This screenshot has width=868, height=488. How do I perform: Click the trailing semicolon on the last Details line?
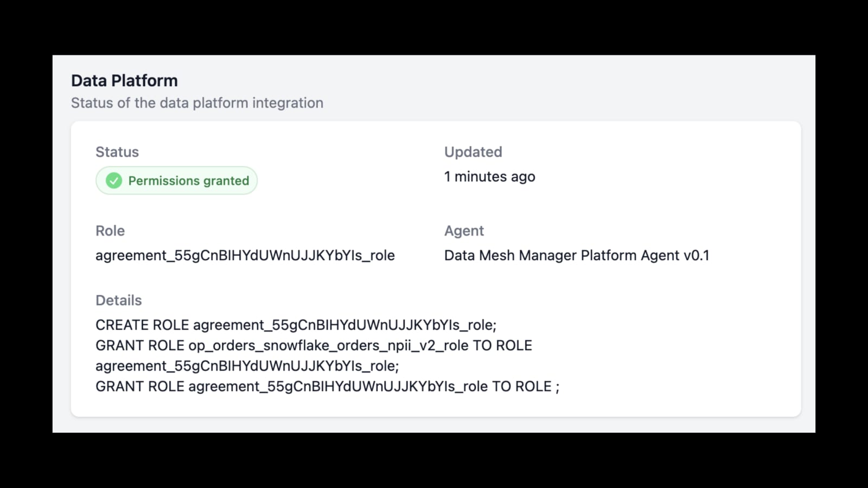(x=557, y=387)
